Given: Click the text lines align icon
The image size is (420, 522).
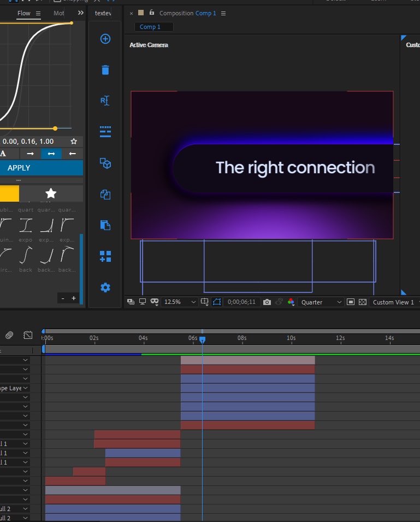Looking at the screenshot, I should (x=105, y=132).
